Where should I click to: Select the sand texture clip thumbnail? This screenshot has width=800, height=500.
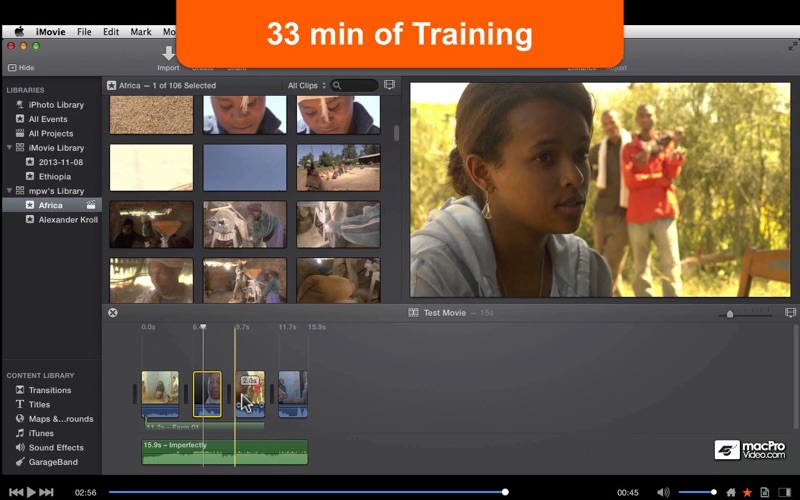click(152, 115)
